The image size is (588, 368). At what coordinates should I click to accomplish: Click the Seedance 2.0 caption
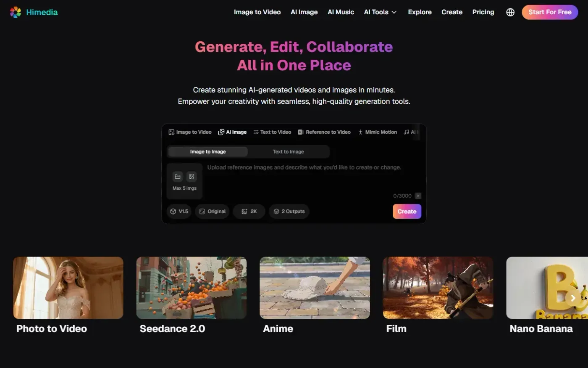[x=172, y=329]
